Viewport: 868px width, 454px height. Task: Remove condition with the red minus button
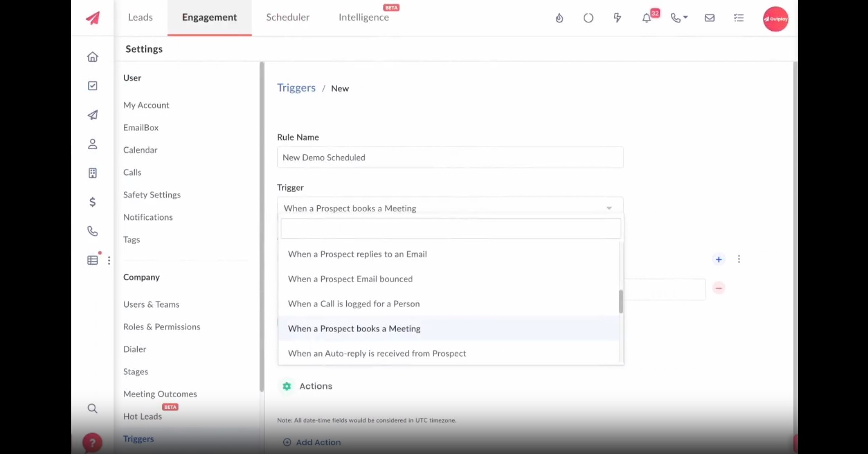[x=719, y=288]
